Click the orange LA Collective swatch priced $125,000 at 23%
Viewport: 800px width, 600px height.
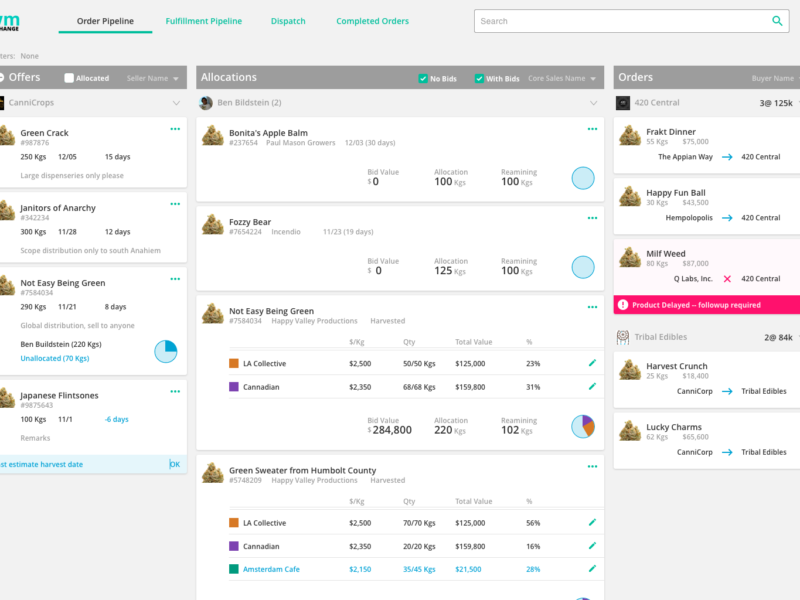pyautogui.click(x=234, y=363)
